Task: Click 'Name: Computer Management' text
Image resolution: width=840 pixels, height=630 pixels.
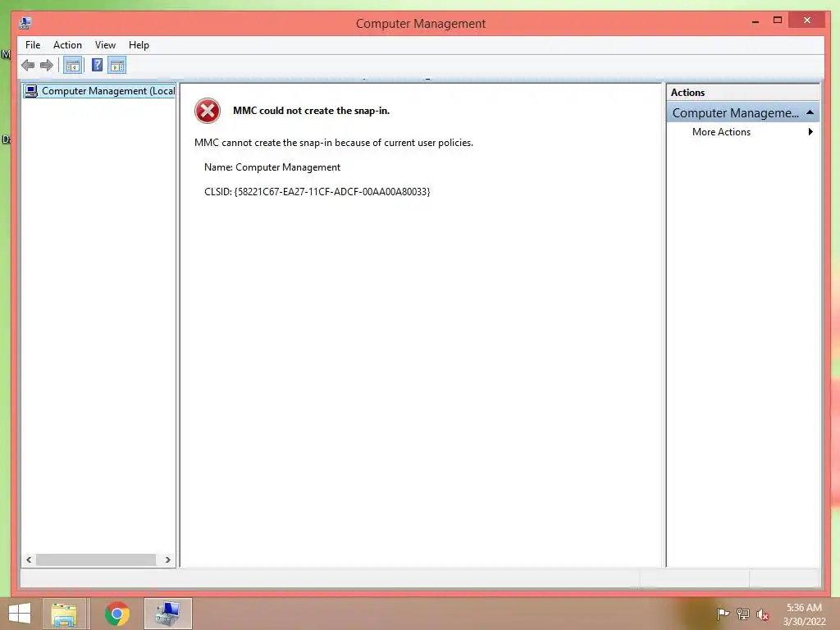Action: pyautogui.click(x=272, y=167)
